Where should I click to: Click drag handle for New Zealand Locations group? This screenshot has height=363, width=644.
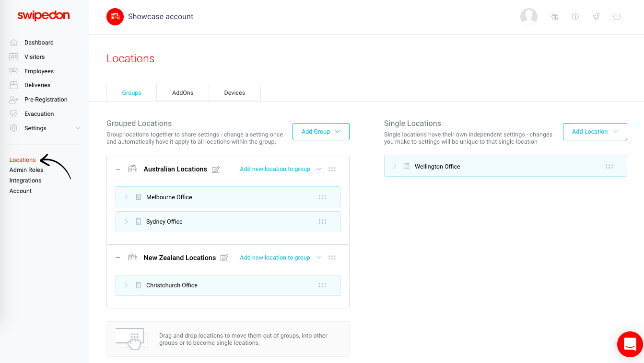(332, 258)
